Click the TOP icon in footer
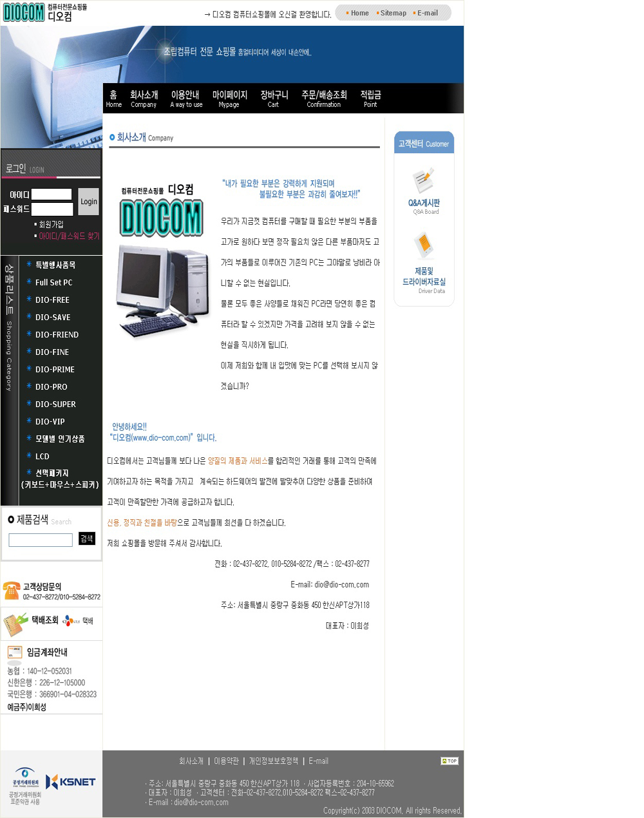This screenshot has width=644, height=818. pyautogui.click(x=449, y=761)
